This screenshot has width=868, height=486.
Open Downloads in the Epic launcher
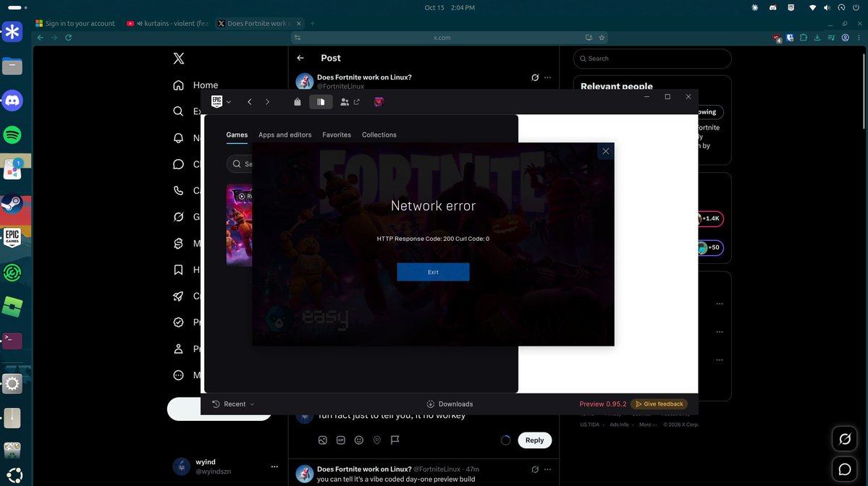pos(450,404)
